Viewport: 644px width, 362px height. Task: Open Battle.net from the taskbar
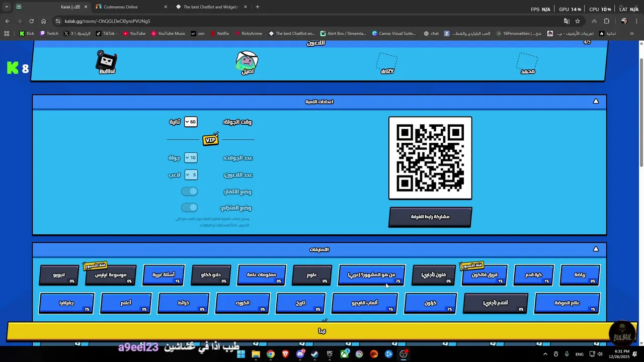pyautogui.click(x=389, y=354)
